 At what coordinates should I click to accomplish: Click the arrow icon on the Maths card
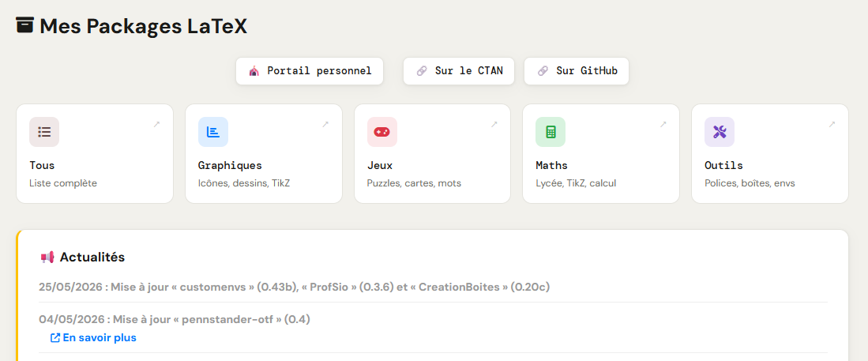coord(663,125)
